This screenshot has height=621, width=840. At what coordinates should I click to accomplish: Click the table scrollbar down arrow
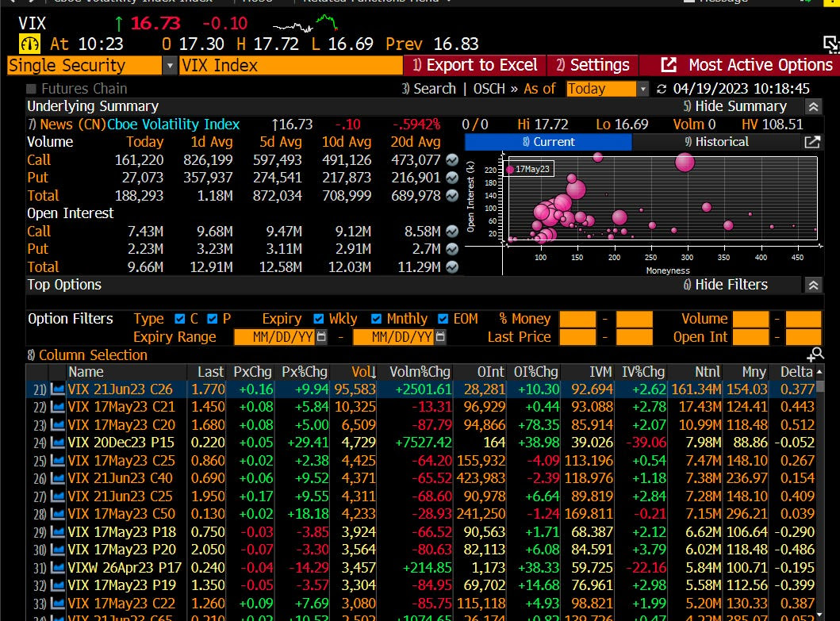tap(819, 615)
